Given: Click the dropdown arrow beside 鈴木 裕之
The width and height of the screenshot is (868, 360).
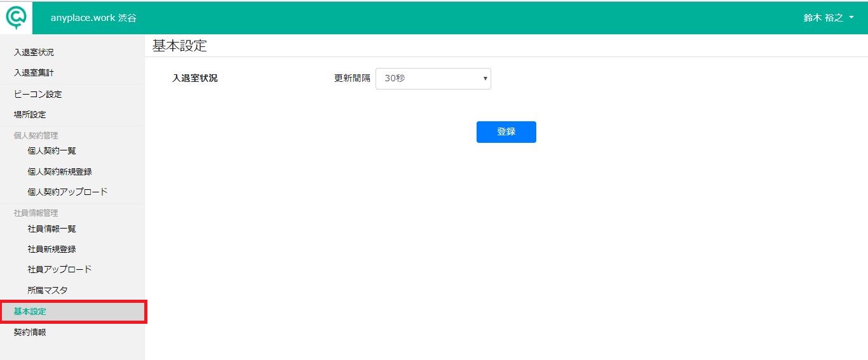Looking at the screenshot, I should (851, 18).
